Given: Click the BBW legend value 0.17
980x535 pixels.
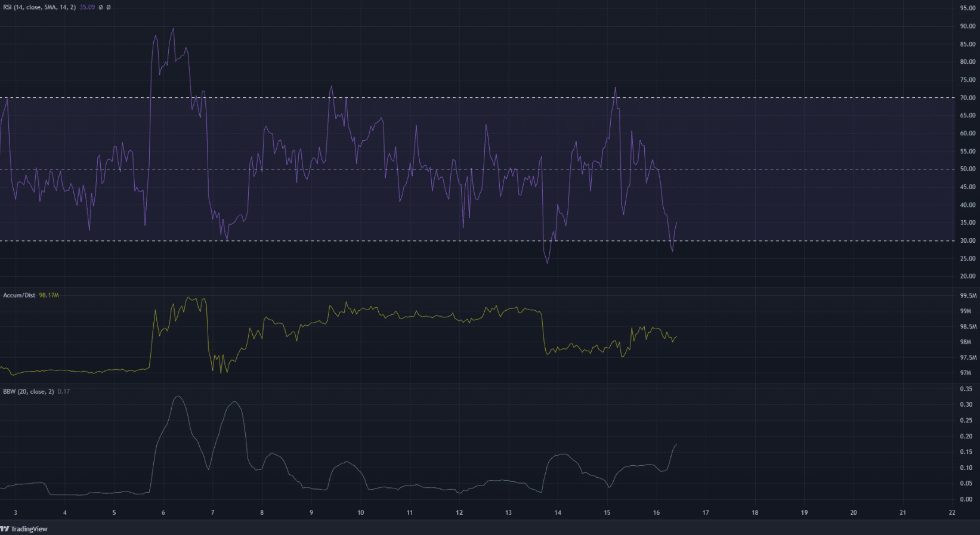Looking at the screenshot, I should tap(64, 391).
